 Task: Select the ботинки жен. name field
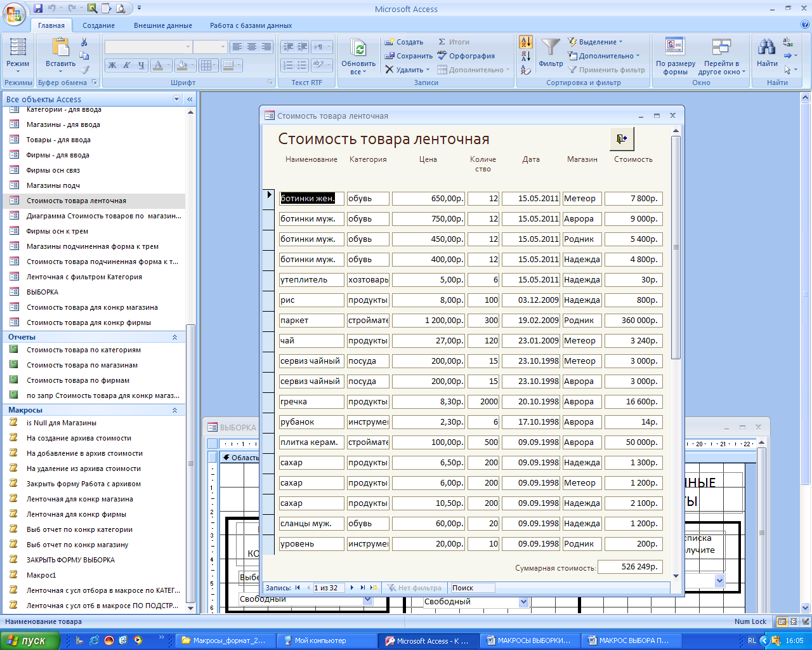(x=311, y=199)
